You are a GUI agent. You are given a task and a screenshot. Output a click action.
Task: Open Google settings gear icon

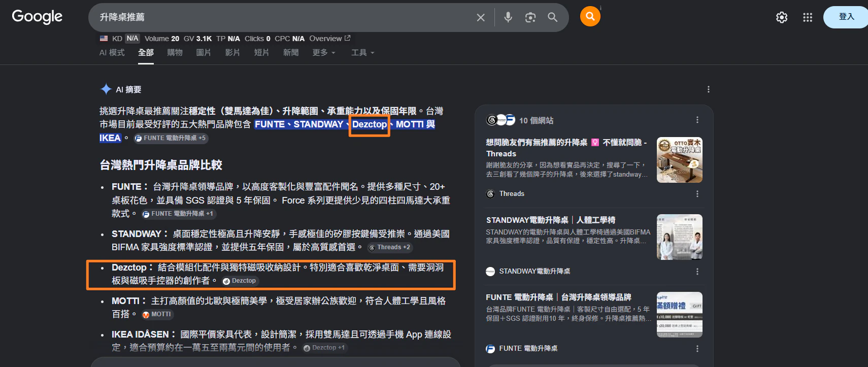782,17
